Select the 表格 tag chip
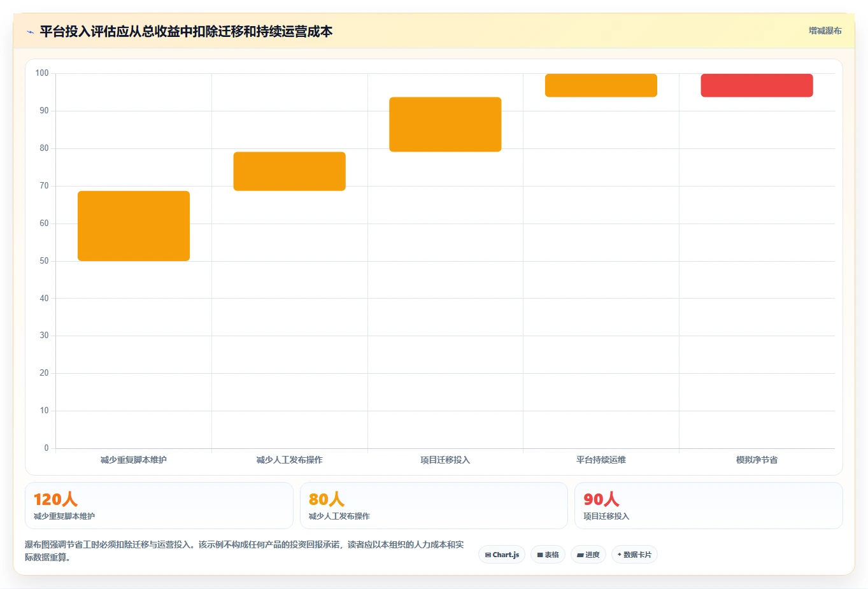Image resolution: width=868 pixels, height=589 pixels. tap(548, 555)
